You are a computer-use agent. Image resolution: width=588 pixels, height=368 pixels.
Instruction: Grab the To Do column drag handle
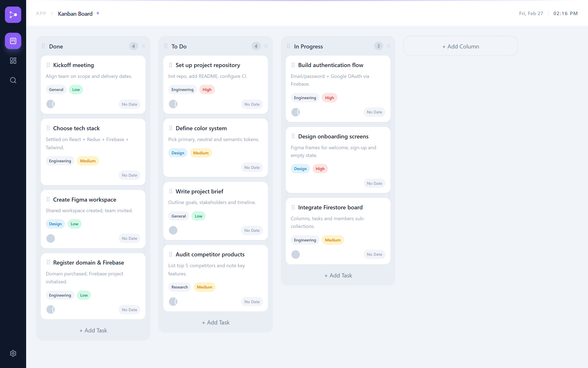pyautogui.click(x=166, y=46)
